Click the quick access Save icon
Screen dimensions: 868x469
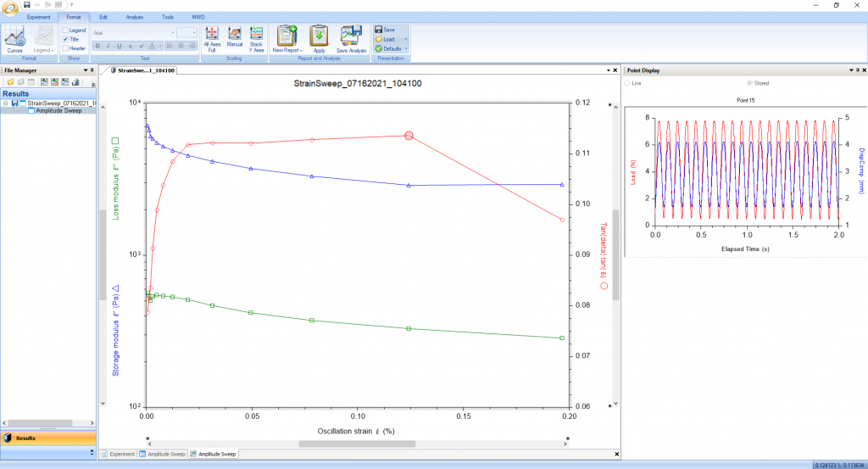26,5
